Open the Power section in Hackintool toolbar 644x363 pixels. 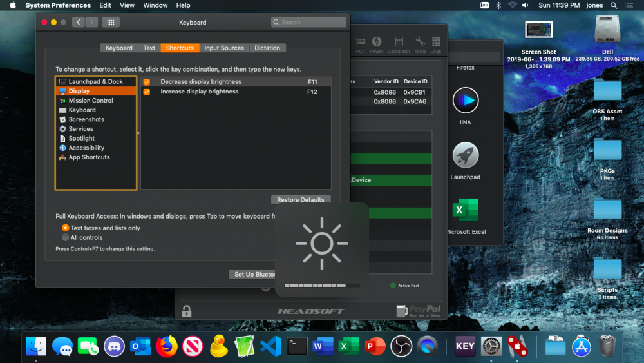(376, 44)
